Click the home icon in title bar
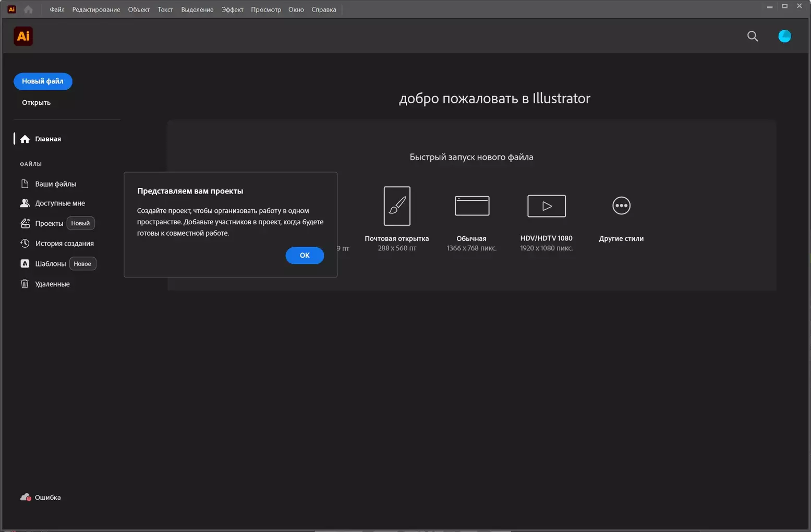The width and height of the screenshot is (811, 532). [28, 9]
